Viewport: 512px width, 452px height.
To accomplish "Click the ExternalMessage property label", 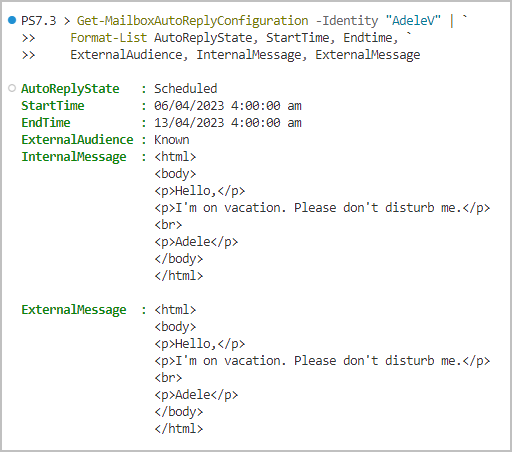I will (74, 310).
